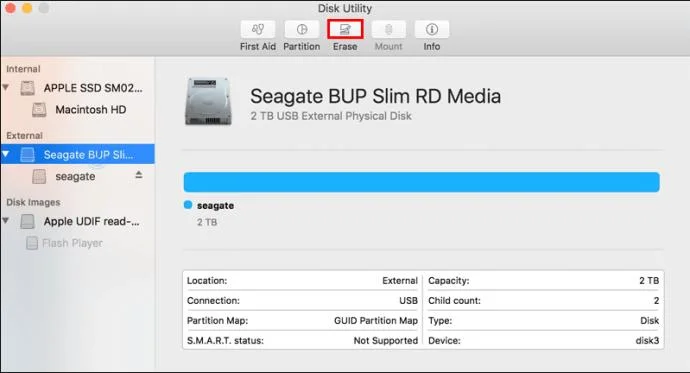
Task: Click the blue seagate partition usage bar
Action: click(422, 182)
